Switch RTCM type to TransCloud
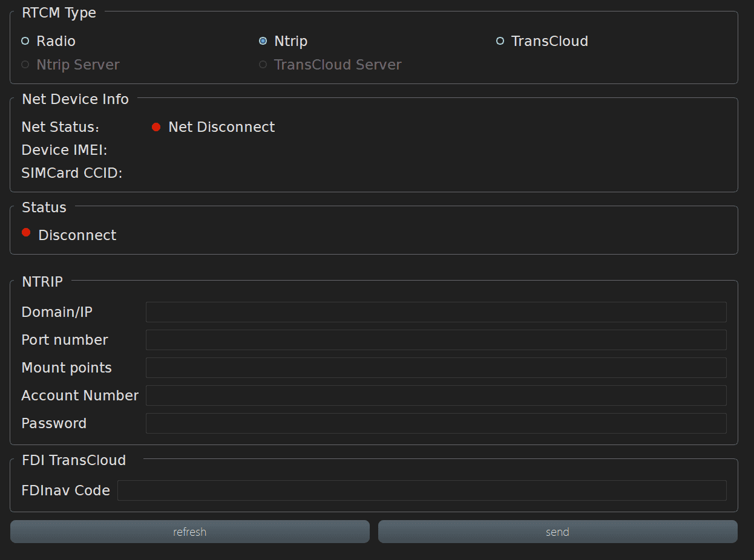The width and height of the screenshot is (754, 560). pyautogui.click(x=500, y=41)
